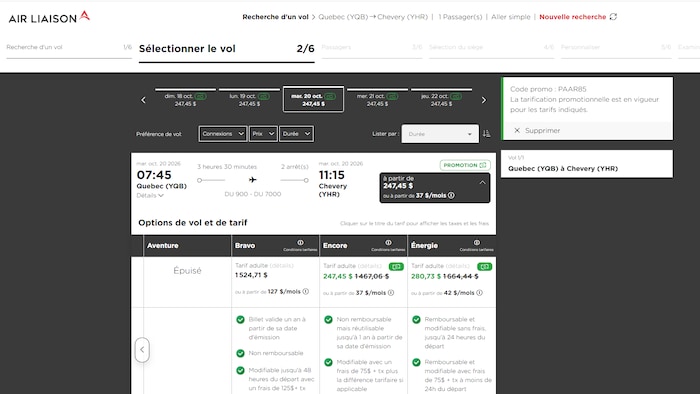Click promo badge on dim. 18 oct. tab
Image resolution: width=700 pixels, height=394 pixels.
(200, 96)
